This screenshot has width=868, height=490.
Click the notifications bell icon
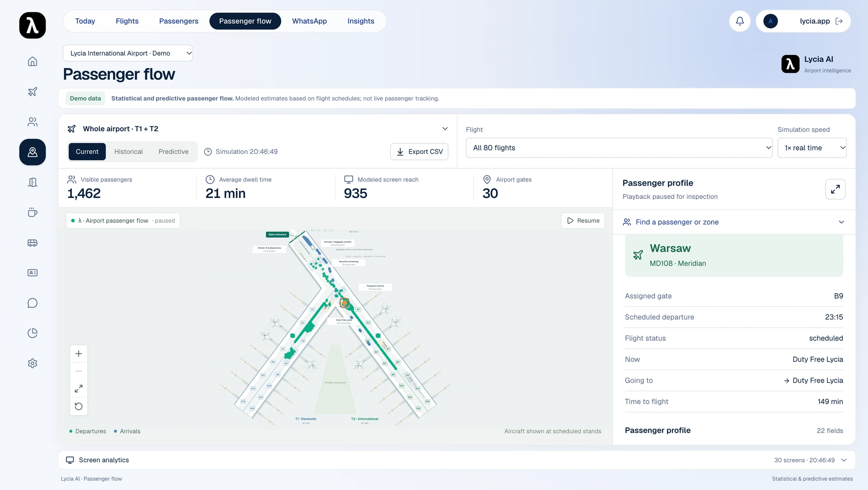tap(740, 21)
